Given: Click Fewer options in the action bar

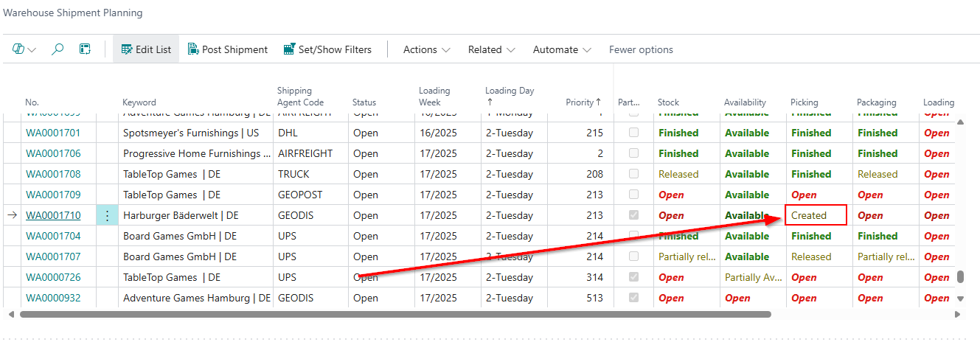Looking at the screenshot, I should 641,49.
